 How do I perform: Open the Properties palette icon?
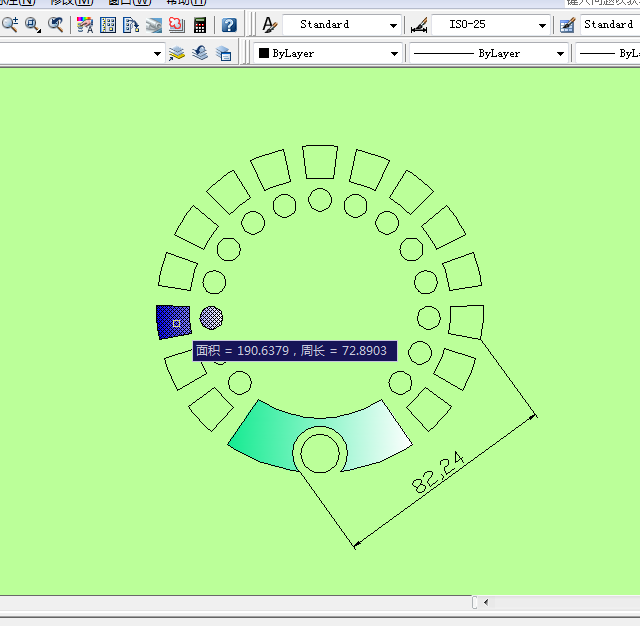[86, 25]
